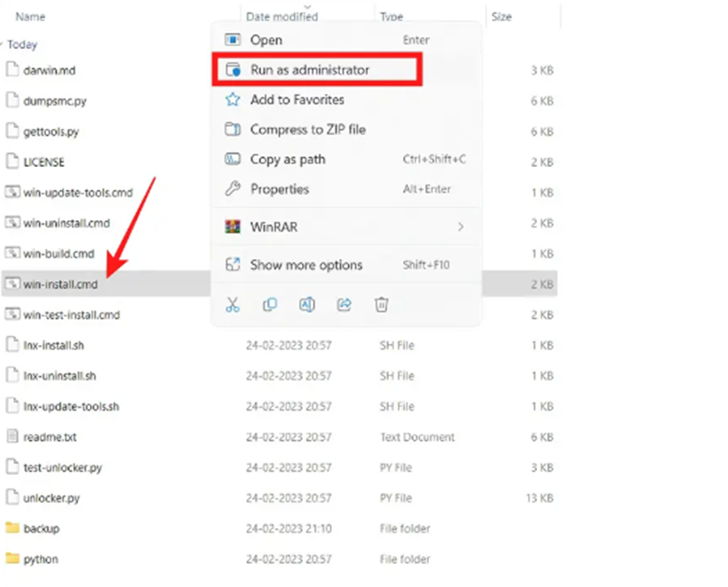The height and width of the screenshot is (587, 728).
Task: Click the SH File type for lnx-install.sh
Action: coord(397,345)
